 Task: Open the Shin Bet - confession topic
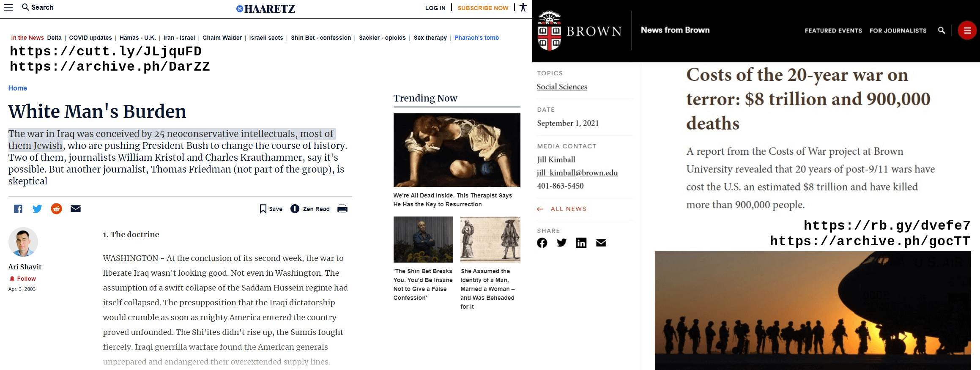click(x=321, y=38)
